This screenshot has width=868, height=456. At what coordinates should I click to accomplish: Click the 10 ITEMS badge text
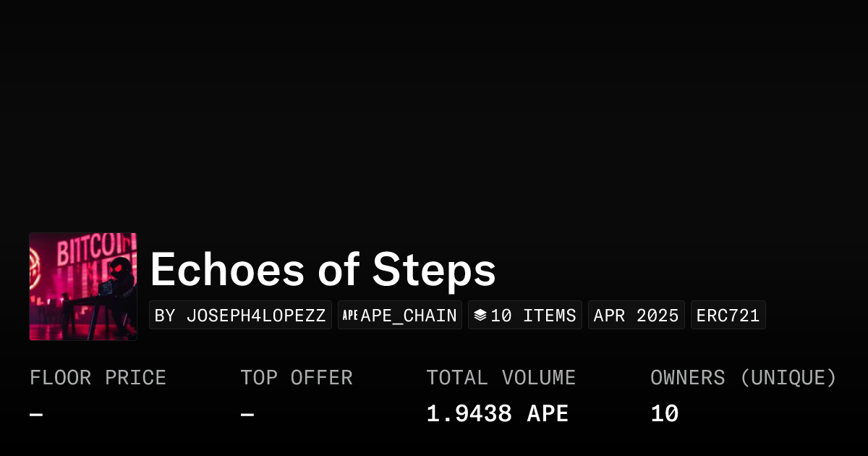coord(533,316)
